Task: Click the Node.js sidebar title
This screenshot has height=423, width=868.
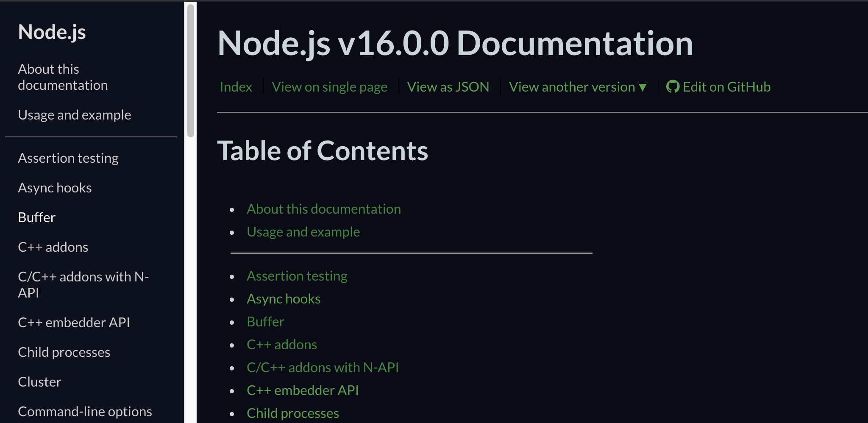Action: coord(52,32)
